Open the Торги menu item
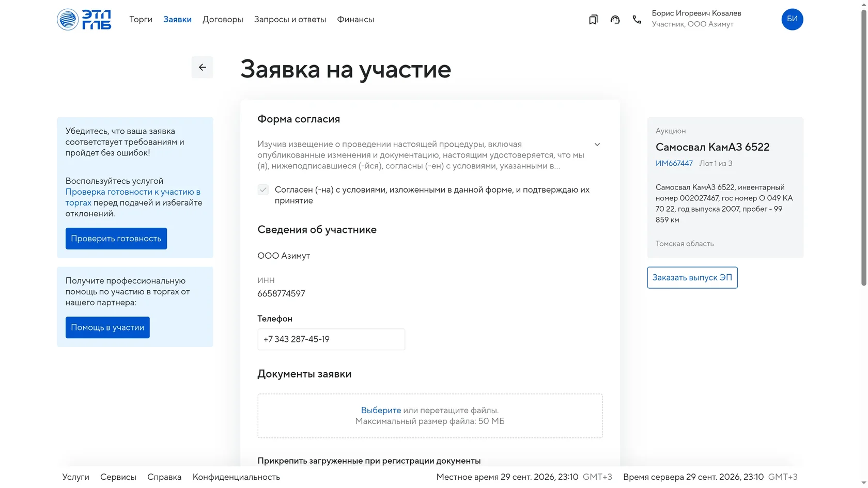Screen dimensions: 868x488 click(x=141, y=20)
